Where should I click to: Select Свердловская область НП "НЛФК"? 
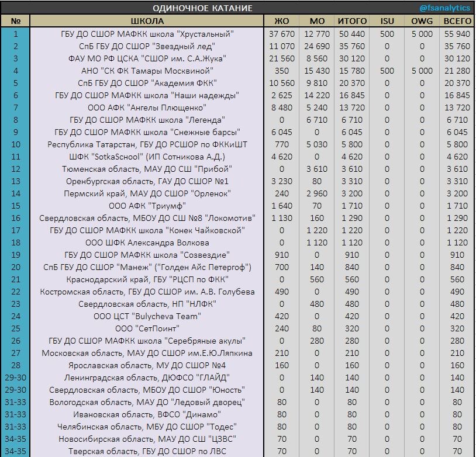(x=147, y=304)
